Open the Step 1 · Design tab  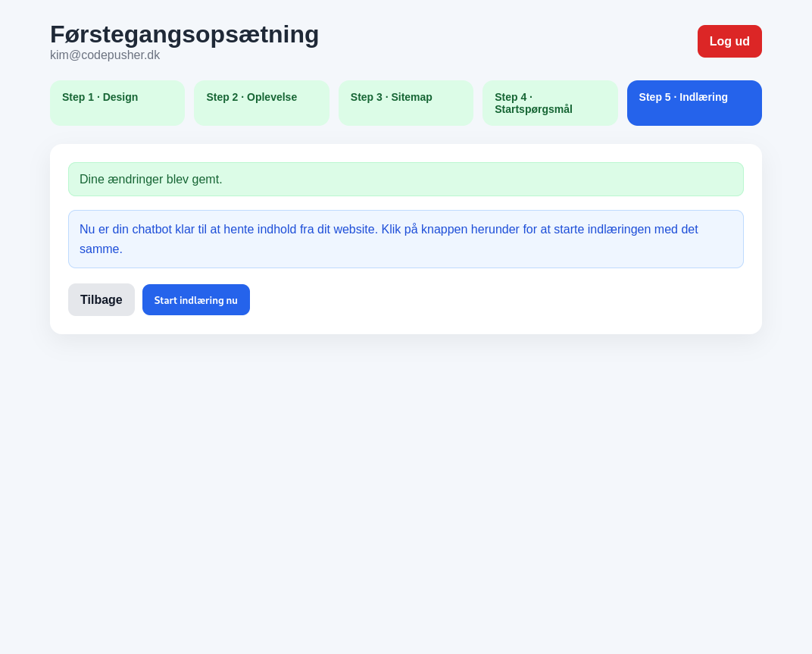(x=117, y=103)
